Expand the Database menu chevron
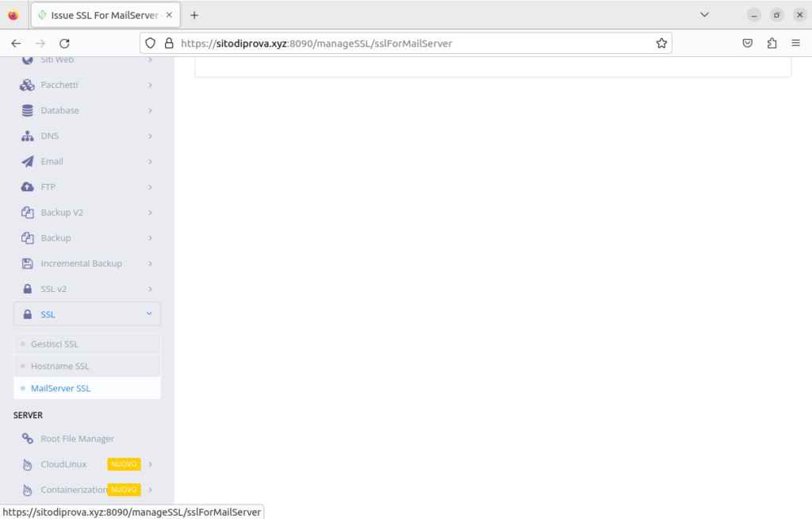This screenshot has height=519, width=812. click(150, 110)
